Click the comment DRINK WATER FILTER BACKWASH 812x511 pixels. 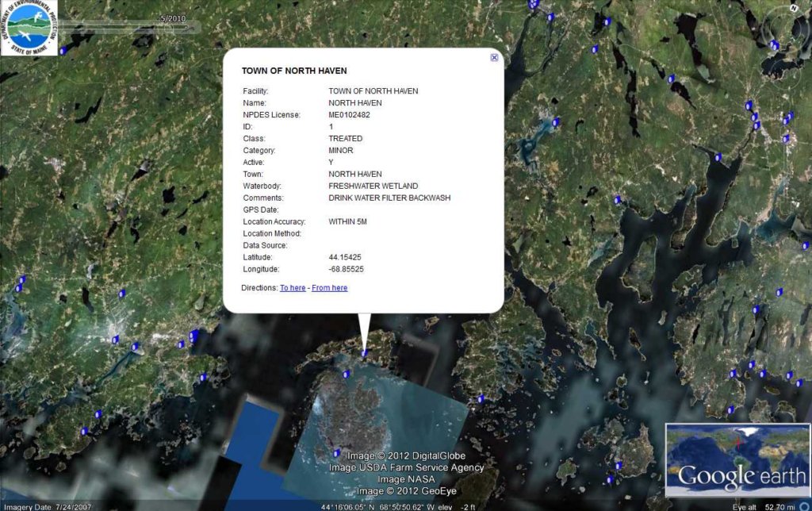tap(389, 198)
